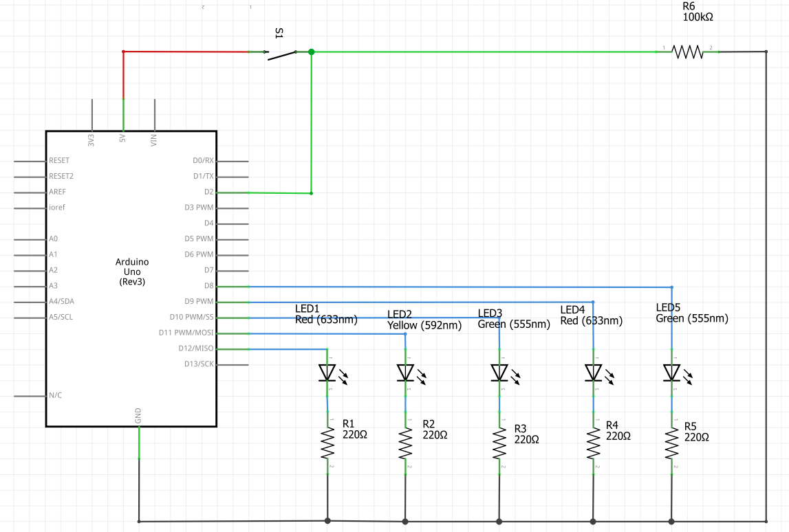The image size is (789, 532).
Task: Click the A0 analog pin label
Action: [x=54, y=239]
